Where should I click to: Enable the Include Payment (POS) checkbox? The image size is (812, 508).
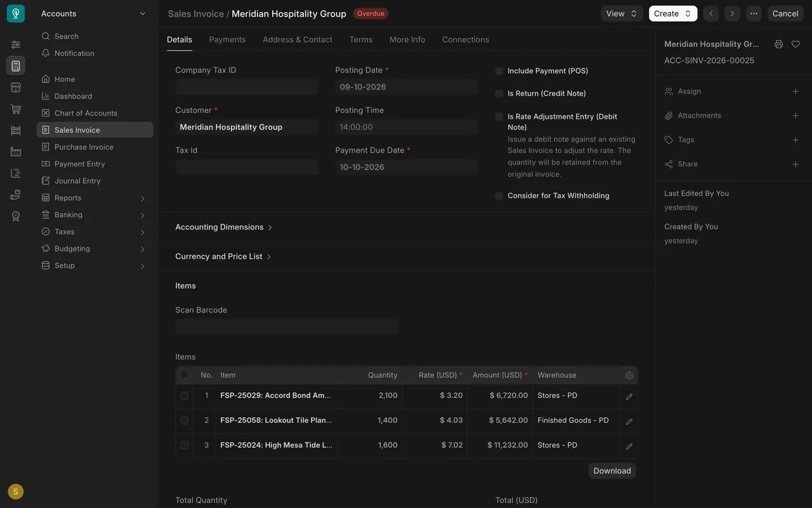click(499, 71)
